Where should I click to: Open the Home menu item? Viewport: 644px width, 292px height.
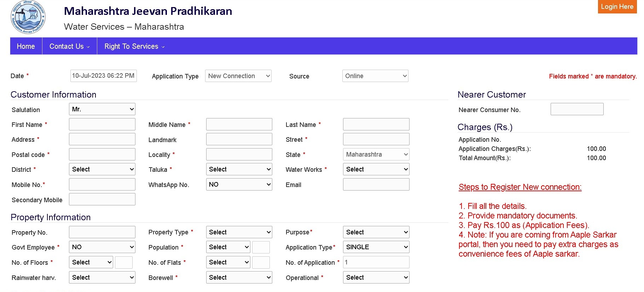26,46
